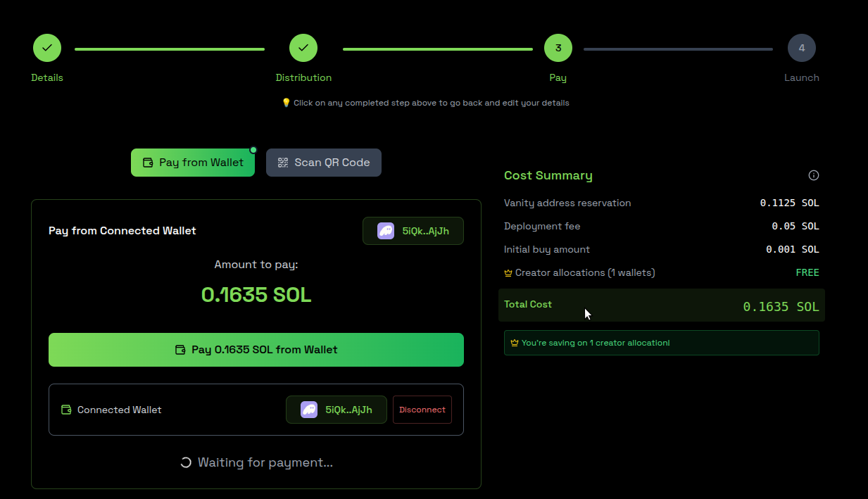Disconnect the connected wallet
Image resolution: width=868 pixels, height=499 pixels.
(x=422, y=409)
